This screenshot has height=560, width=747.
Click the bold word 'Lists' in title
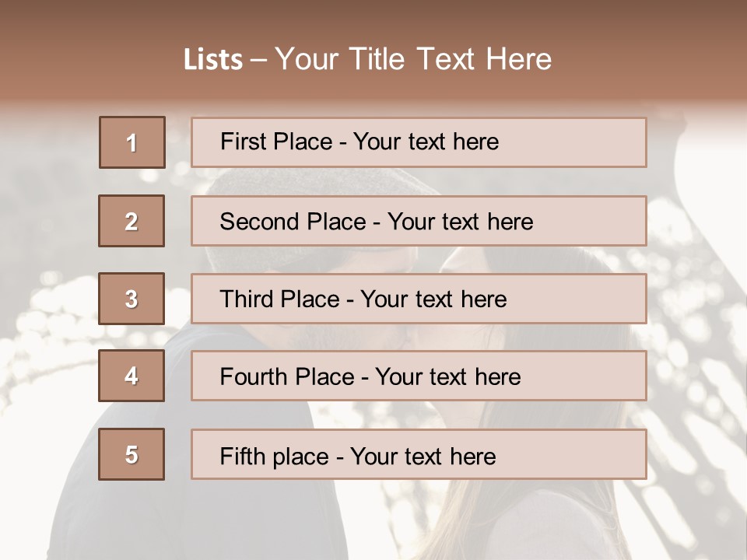(x=213, y=60)
